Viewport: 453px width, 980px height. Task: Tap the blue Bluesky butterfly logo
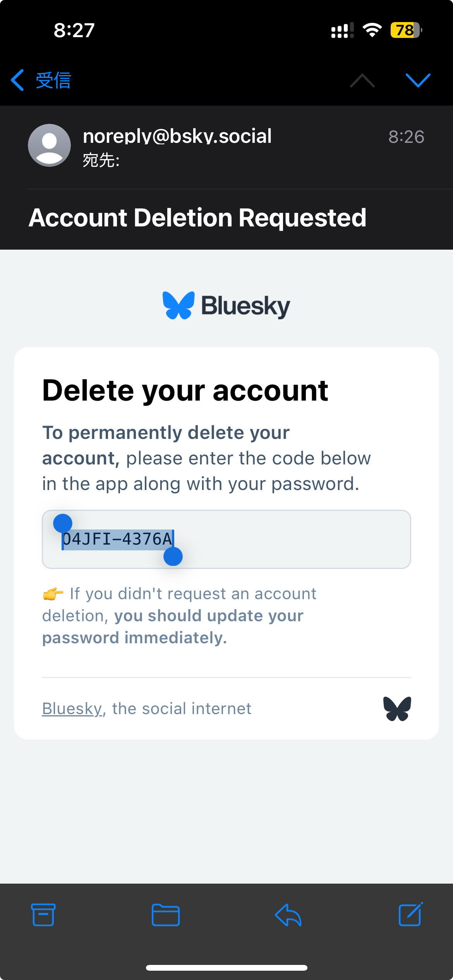pyautogui.click(x=178, y=305)
